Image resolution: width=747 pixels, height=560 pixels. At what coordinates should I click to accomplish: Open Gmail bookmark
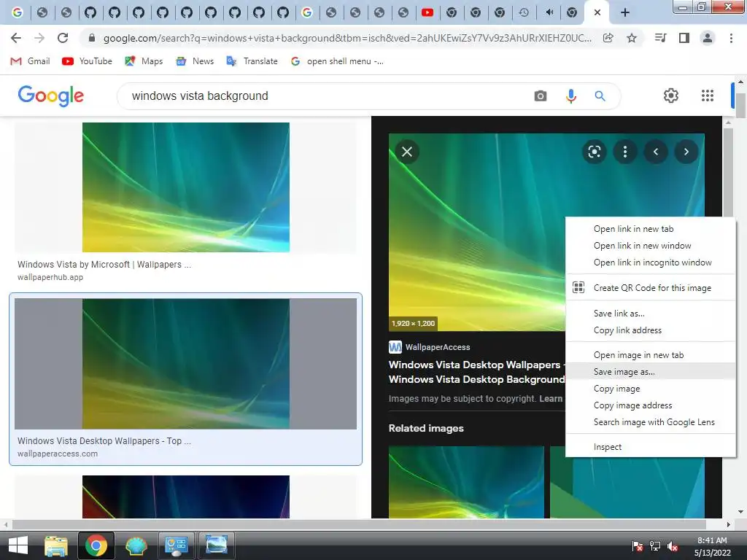point(30,61)
